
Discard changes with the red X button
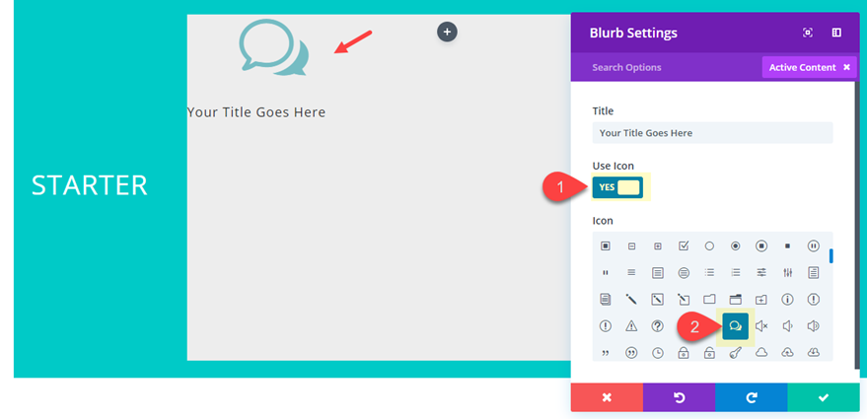(x=607, y=397)
